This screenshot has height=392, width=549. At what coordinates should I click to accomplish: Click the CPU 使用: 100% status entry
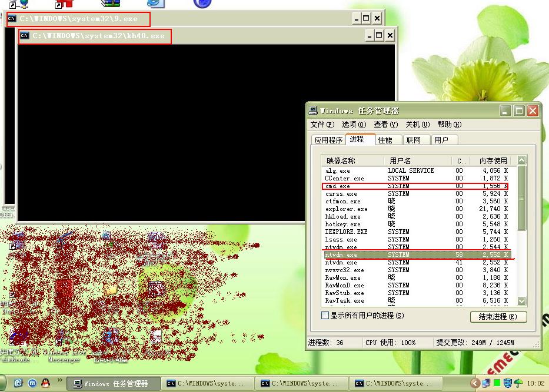[x=390, y=343]
